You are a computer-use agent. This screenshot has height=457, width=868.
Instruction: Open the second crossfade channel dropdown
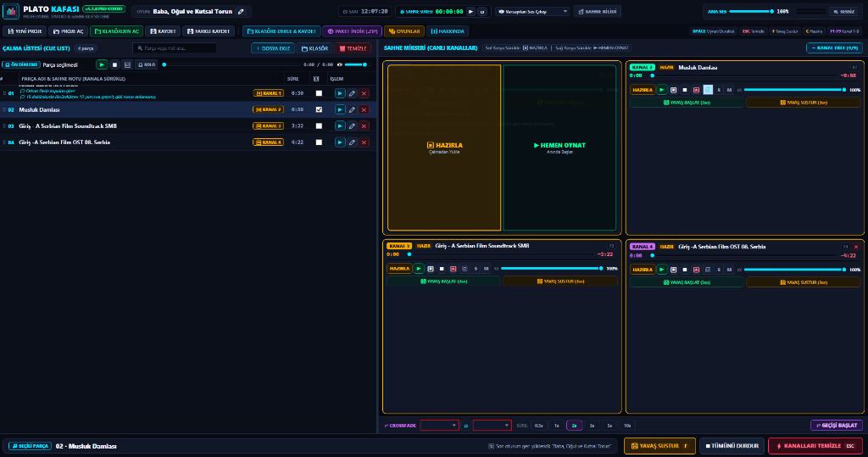pyautogui.click(x=492, y=426)
